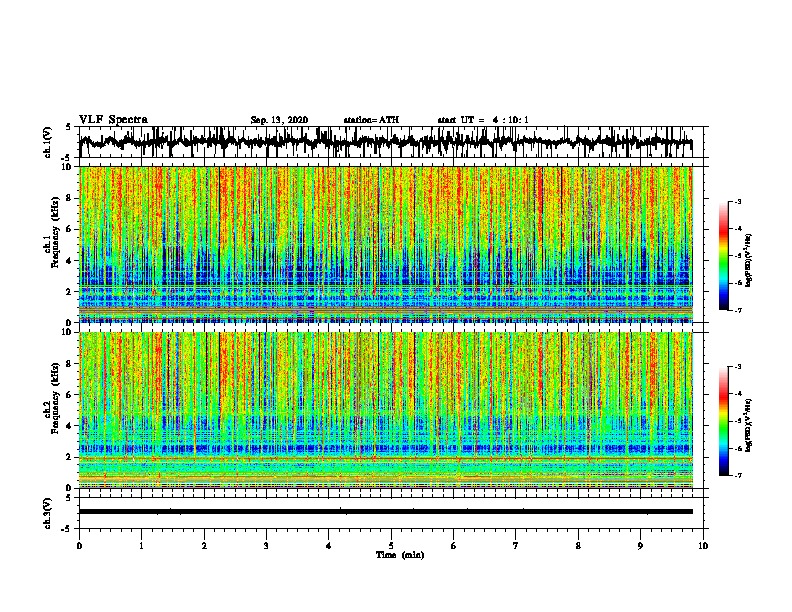Click the ch.2 spectrogram color scale bar

[723, 421]
